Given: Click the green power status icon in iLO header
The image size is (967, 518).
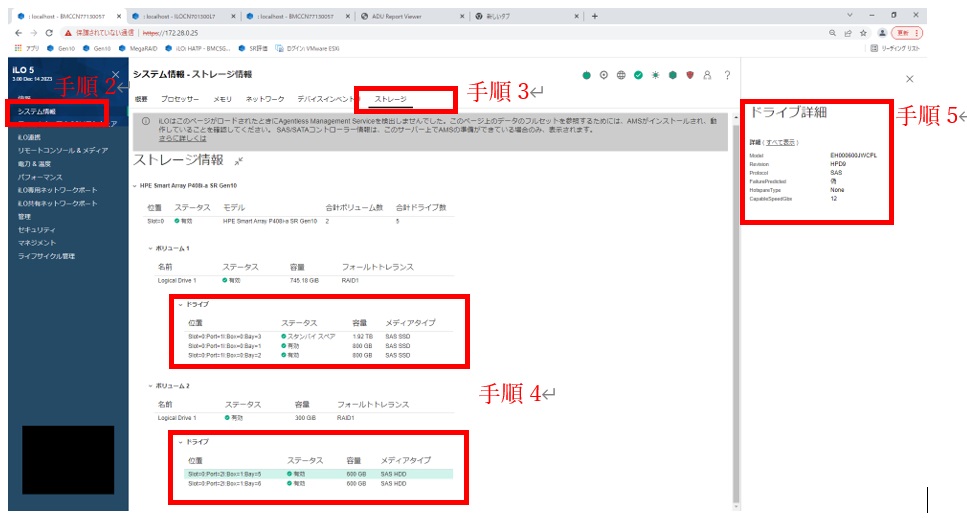Looking at the screenshot, I should coord(586,75).
